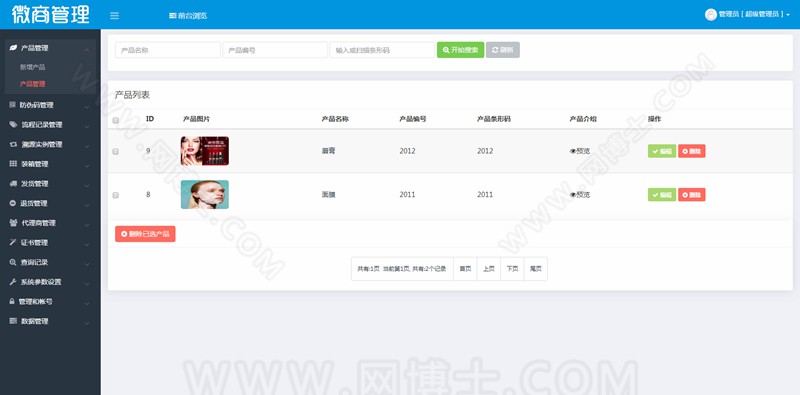Click product name cell 眉膏

328,151
